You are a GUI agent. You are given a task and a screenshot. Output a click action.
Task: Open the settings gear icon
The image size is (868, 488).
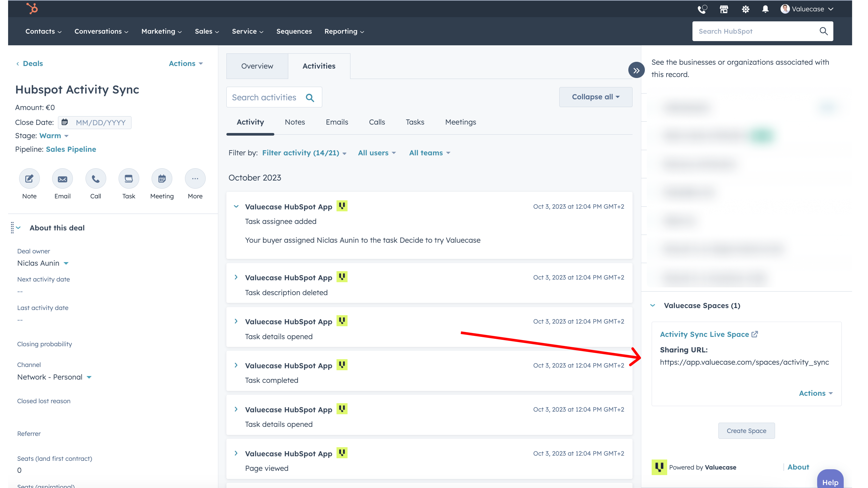point(745,9)
